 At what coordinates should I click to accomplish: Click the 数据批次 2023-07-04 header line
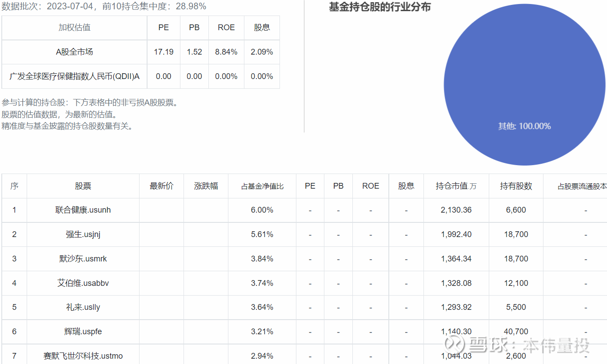104,6
